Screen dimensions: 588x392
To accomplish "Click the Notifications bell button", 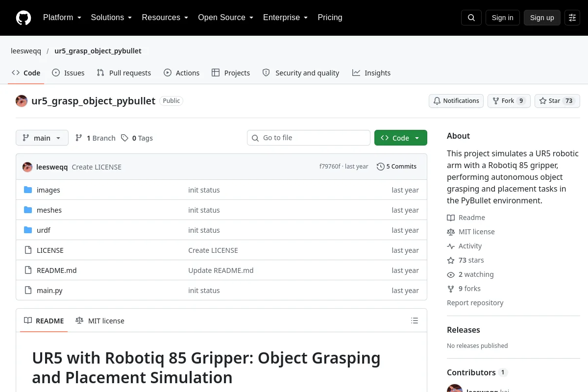I will (456, 101).
